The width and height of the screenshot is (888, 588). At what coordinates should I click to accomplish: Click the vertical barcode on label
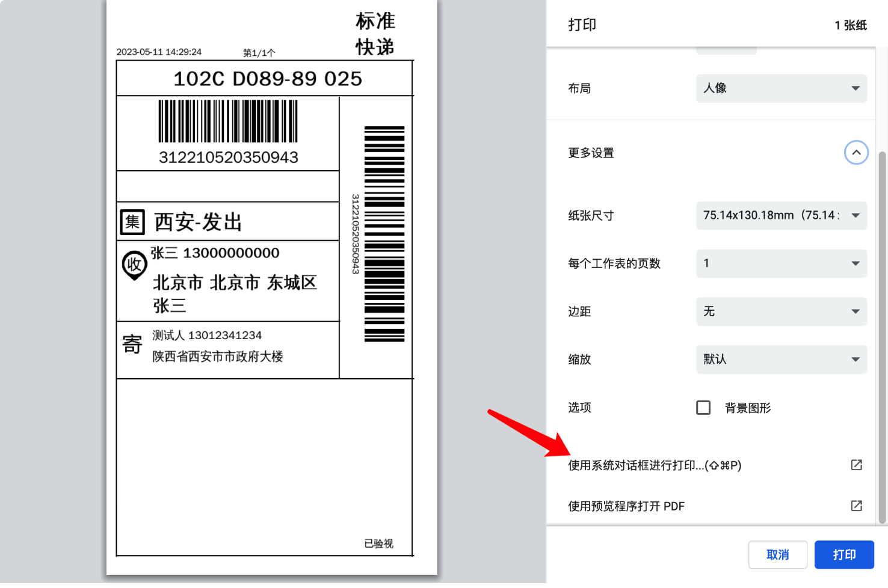[384, 234]
